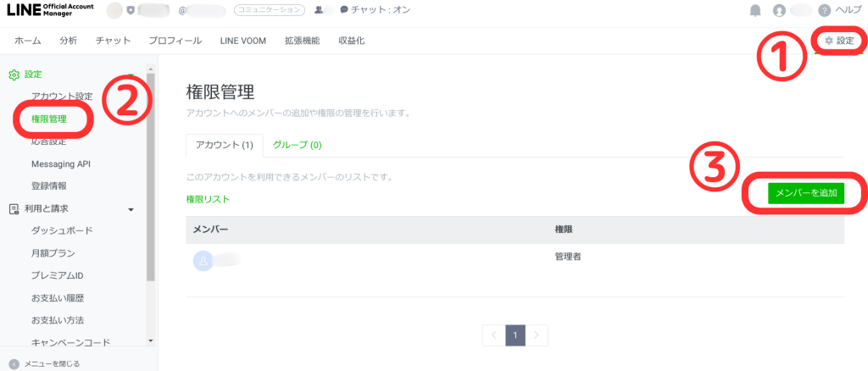Image resolution: width=868 pixels, height=371 pixels.
Task: Open 登録情報 in the sidebar
Action: point(49,186)
